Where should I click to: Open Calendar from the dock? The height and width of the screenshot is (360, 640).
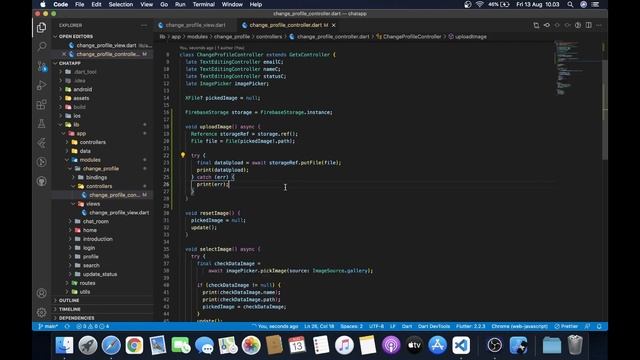point(297,345)
